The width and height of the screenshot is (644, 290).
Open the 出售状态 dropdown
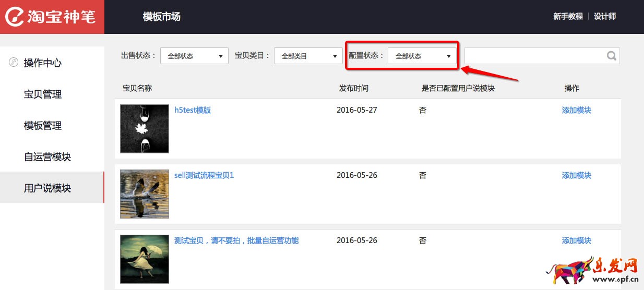[x=194, y=56]
